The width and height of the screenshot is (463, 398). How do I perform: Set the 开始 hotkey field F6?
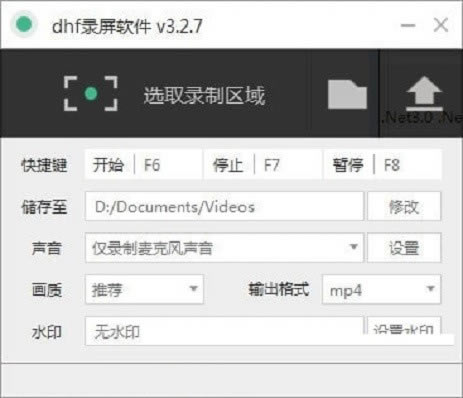pyautogui.click(x=143, y=165)
